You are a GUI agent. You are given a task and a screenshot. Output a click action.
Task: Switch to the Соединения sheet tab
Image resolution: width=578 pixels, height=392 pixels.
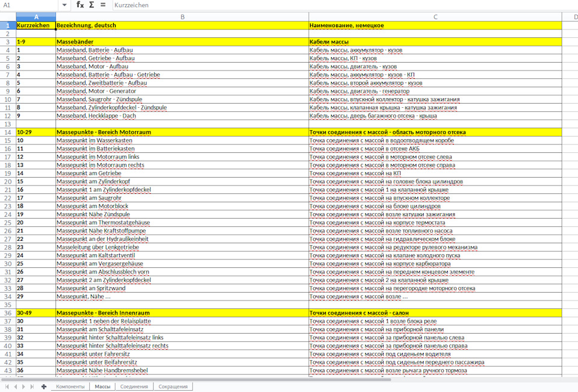click(134, 387)
